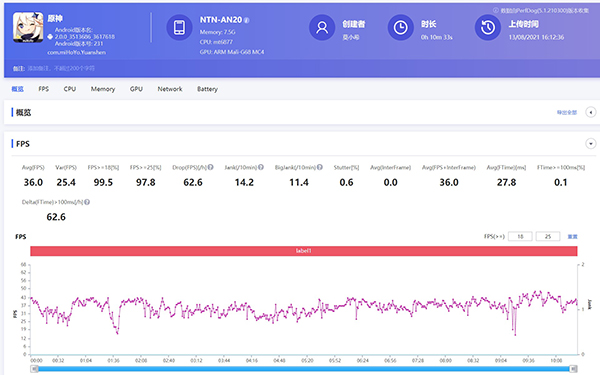Screen dimensions: 600x375
Task: Show BigJank(/10min) help icon
Action: tap(320, 167)
